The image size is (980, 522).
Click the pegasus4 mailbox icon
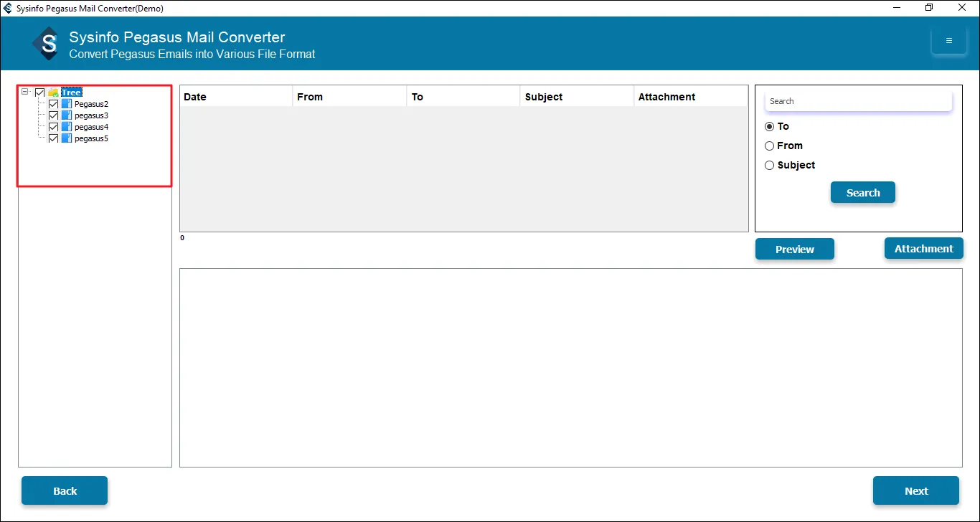pyautogui.click(x=67, y=127)
